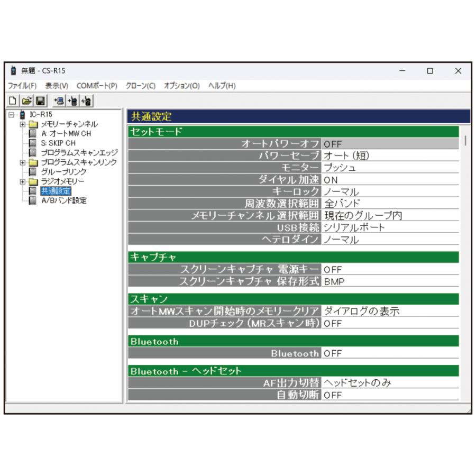Expand the ラジオメモリー tree branch
The height and width of the screenshot is (476, 476).
click(22, 181)
